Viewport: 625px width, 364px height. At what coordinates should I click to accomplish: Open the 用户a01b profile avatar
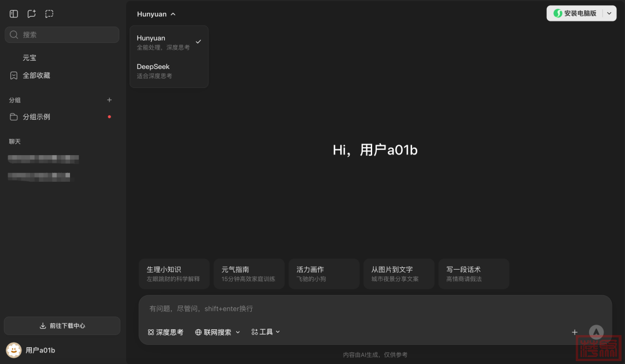pyautogui.click(x=13, y=350)
